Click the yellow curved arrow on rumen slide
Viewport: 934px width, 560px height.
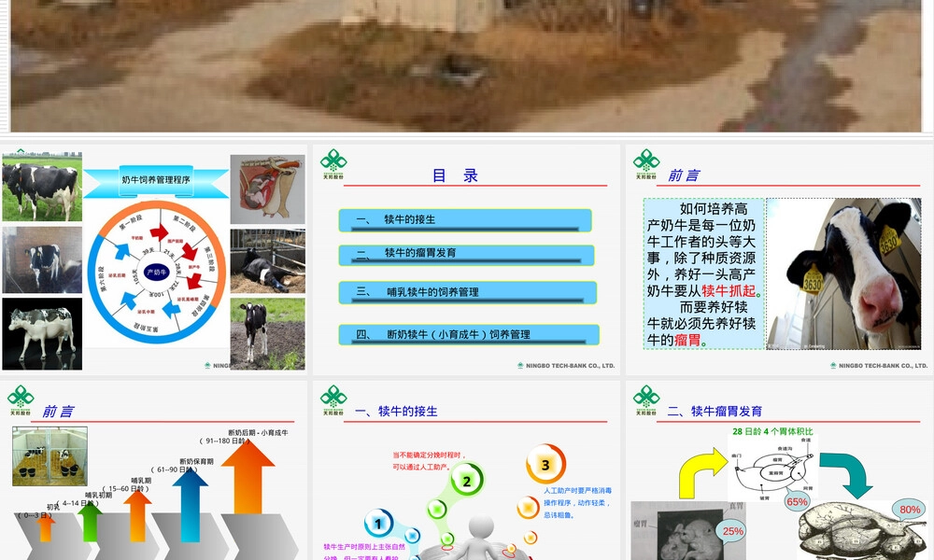click(x=703, y=473)
